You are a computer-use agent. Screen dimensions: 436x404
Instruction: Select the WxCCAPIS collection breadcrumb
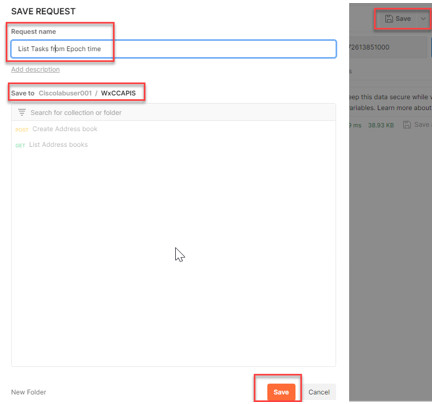(x=118, y=93)
